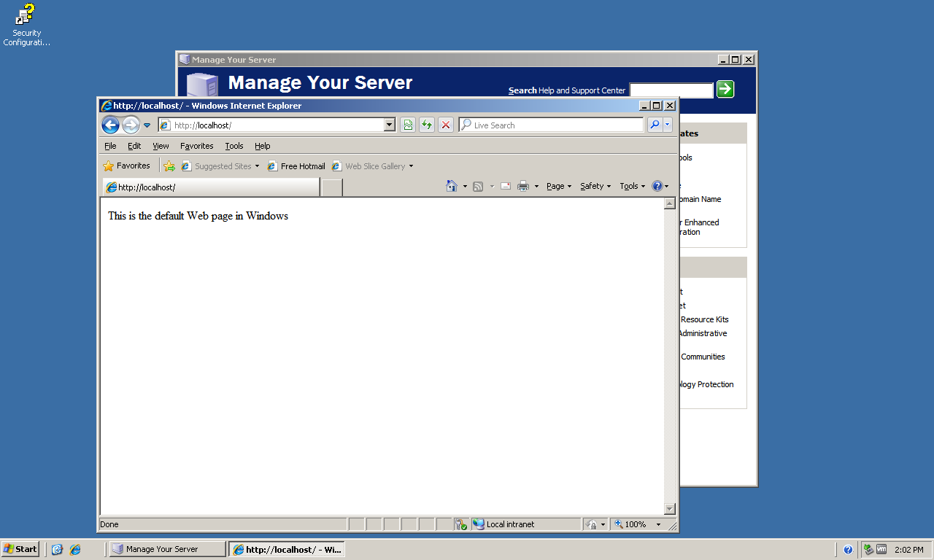Expand the address bar URL dropdown
This screenshot has width=934, height=560.
pyautogui.click(x=390, y=125)
